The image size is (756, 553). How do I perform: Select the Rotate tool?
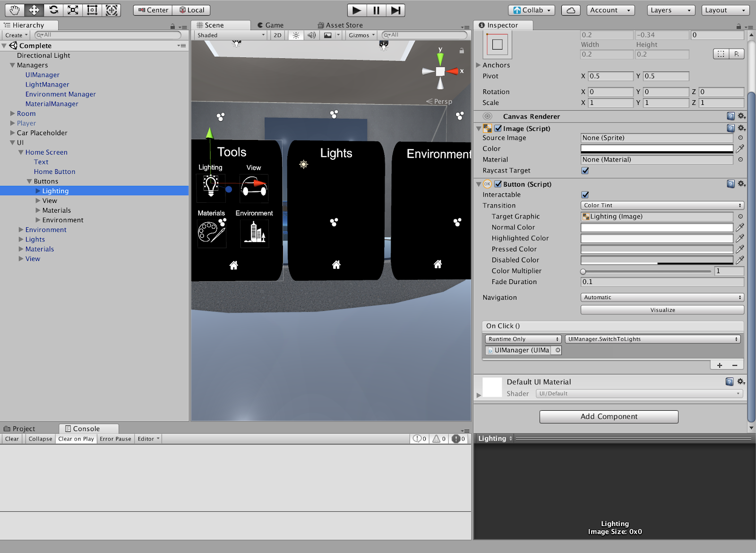pyautogui.click(x=53, y=10)
